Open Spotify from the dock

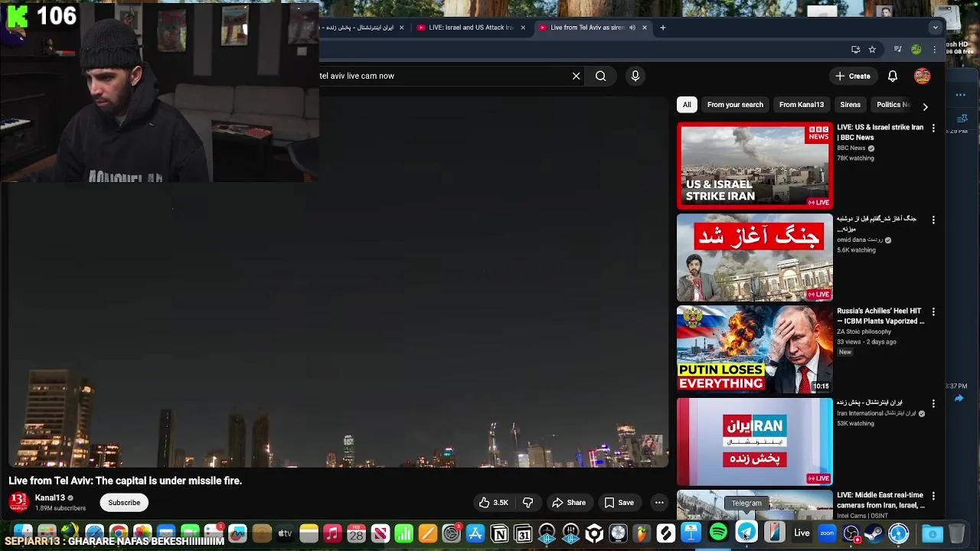point(718,533)
